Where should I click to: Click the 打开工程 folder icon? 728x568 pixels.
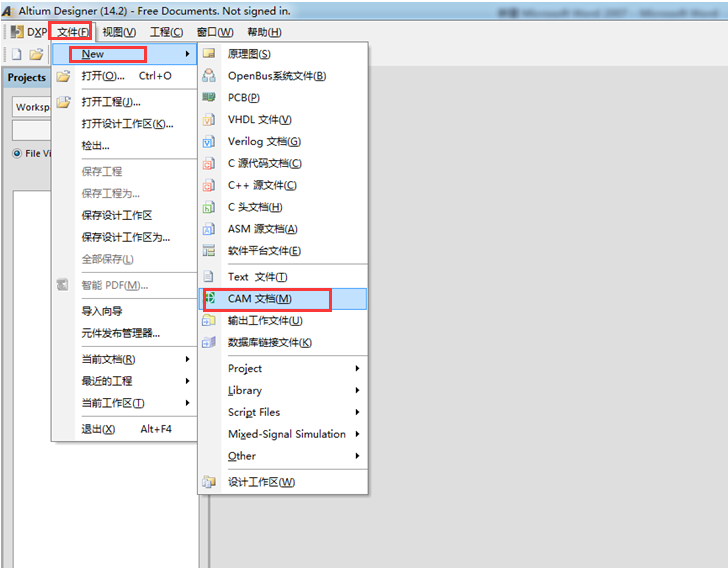(64, 102)
